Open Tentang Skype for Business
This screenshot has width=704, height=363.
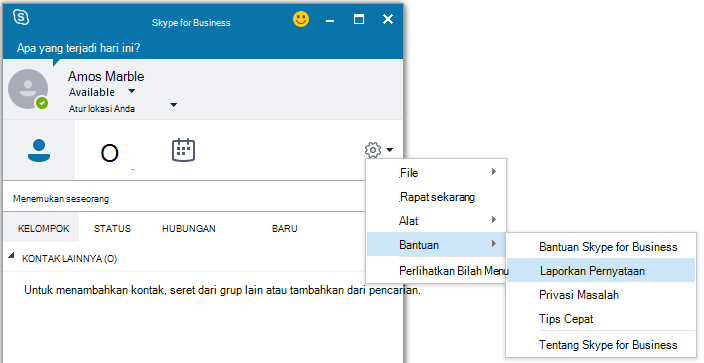pyautogui.click(x=601, y=345)
